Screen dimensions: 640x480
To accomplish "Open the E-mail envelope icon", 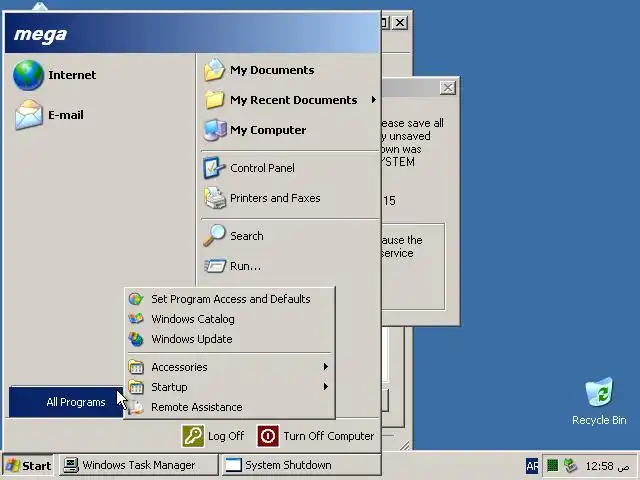I will tap(29, 115).
